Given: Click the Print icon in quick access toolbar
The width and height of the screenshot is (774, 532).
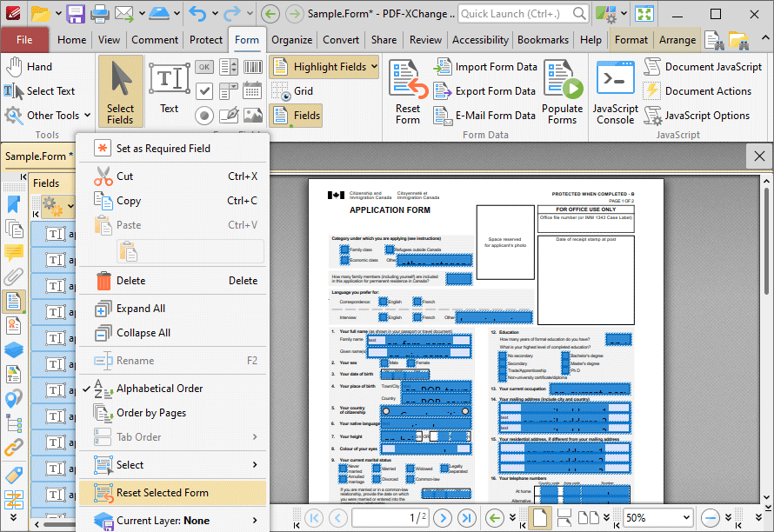Looking at the screenshot, I should click(x=100, y=13).
